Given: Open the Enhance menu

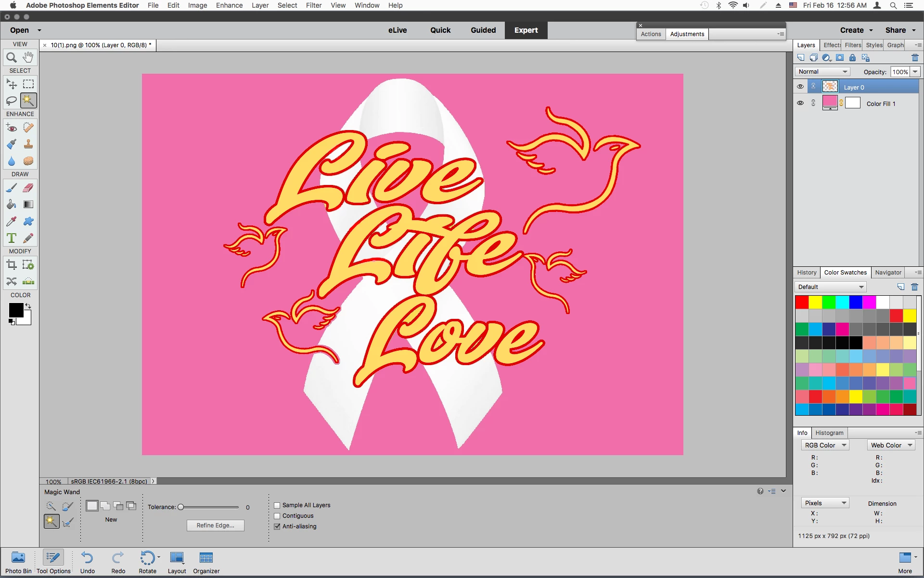Looking at the screenshot, I should [229, 5].
